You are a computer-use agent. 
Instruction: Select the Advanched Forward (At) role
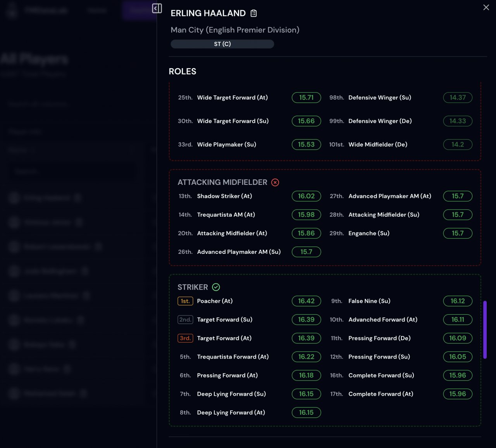[383, 320]
